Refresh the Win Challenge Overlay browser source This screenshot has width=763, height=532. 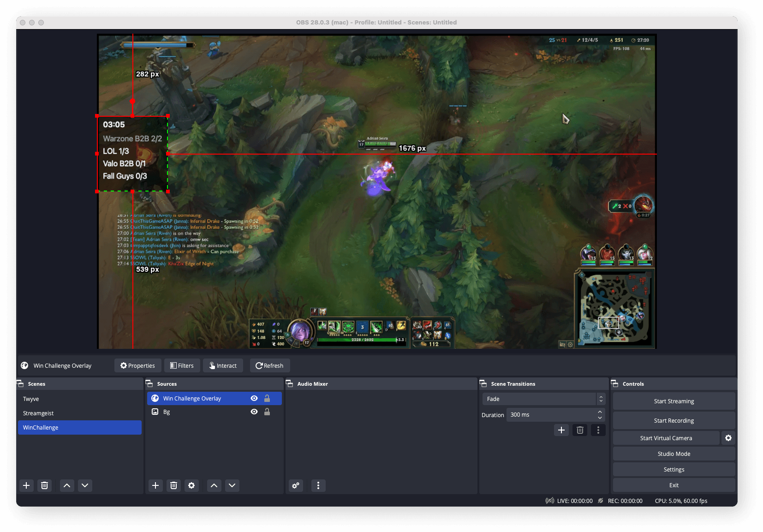tap(270, 365)
